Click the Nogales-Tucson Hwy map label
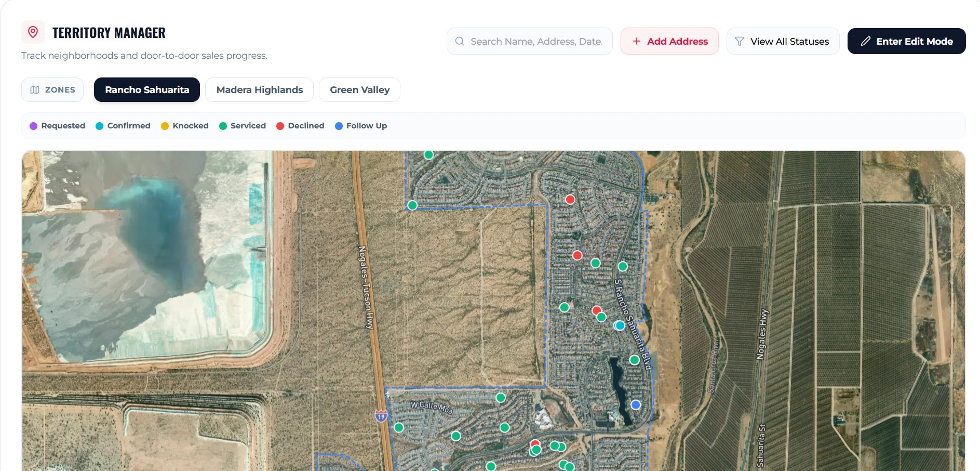Image resolution: width=980 pixels, height=471 pixels. 366,287
